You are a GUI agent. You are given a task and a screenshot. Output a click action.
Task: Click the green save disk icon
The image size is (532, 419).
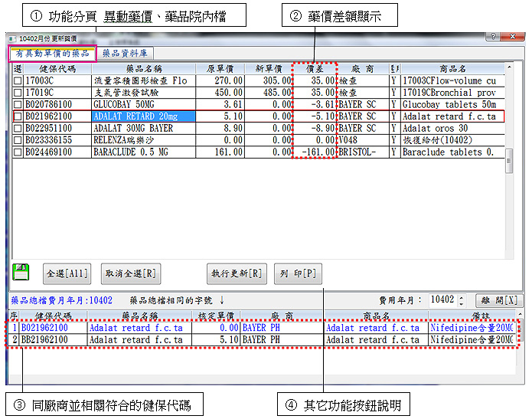pyautogui.click(x=21, y=272)
